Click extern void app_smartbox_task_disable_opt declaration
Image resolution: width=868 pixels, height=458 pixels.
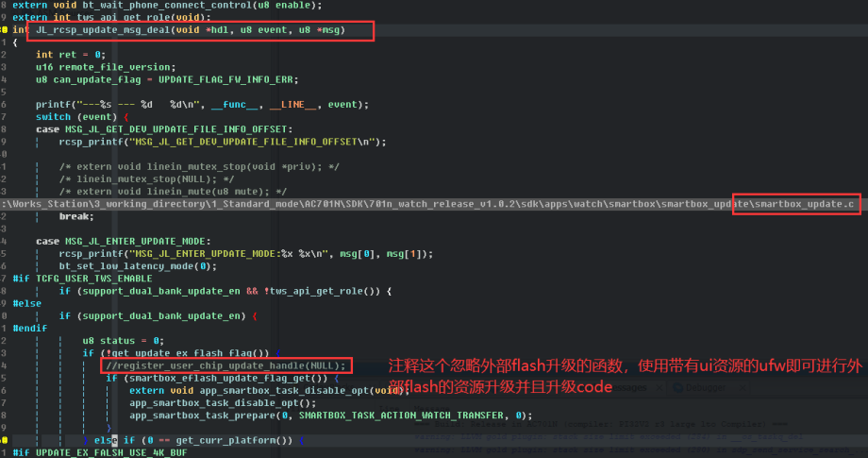click(270, 390)
